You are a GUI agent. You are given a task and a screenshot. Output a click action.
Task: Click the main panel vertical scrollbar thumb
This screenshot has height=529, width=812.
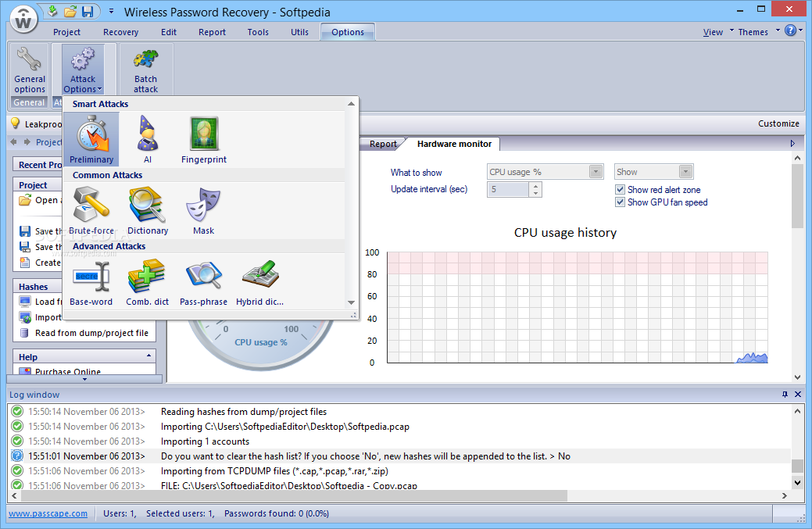pos(797,195)
